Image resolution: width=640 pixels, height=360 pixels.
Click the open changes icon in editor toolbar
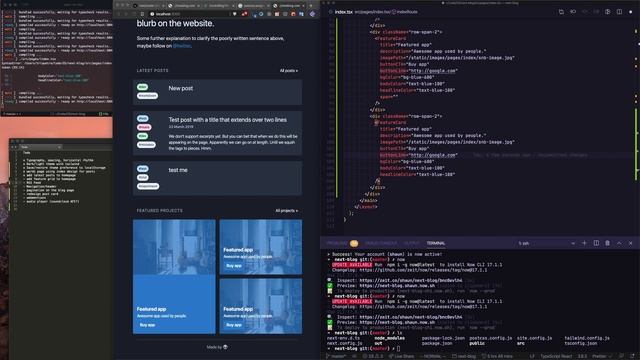tap(561, 12)
